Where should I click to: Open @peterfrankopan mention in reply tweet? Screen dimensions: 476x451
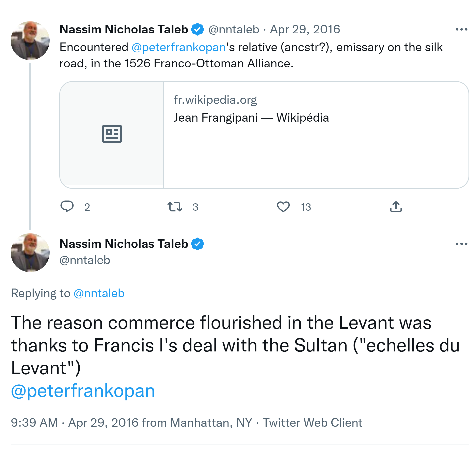[x=83, y=391]
